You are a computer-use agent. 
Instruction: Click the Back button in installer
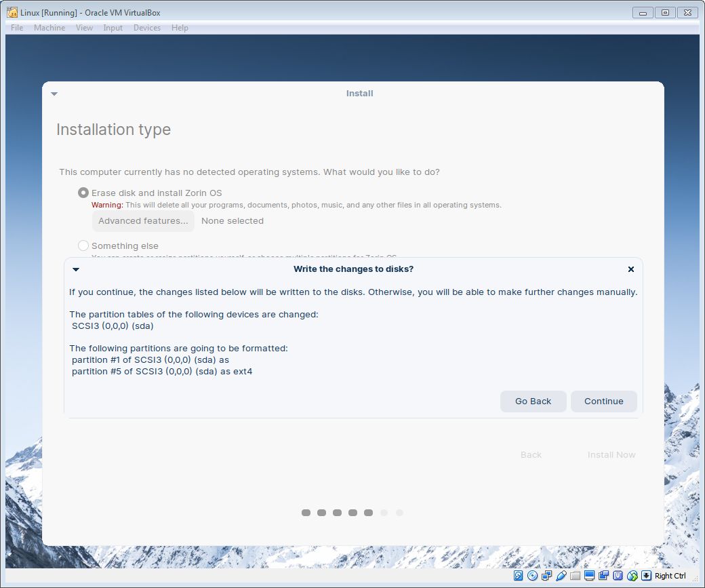click(531, 455)
